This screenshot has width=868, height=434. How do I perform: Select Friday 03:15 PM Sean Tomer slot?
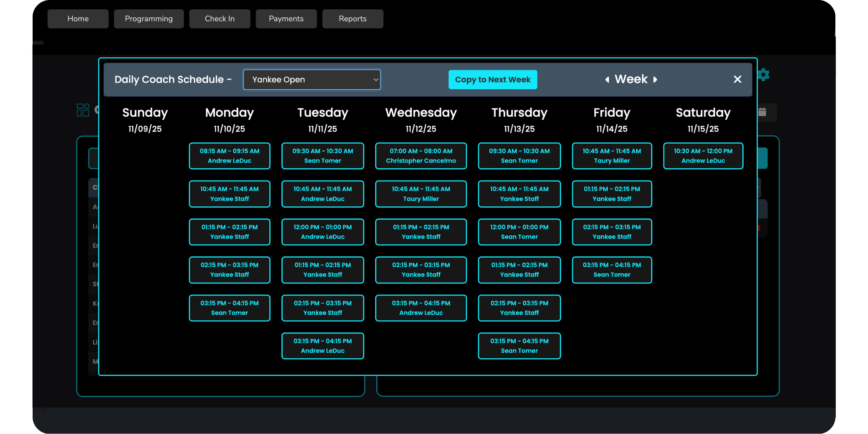(x=611, y=270)
